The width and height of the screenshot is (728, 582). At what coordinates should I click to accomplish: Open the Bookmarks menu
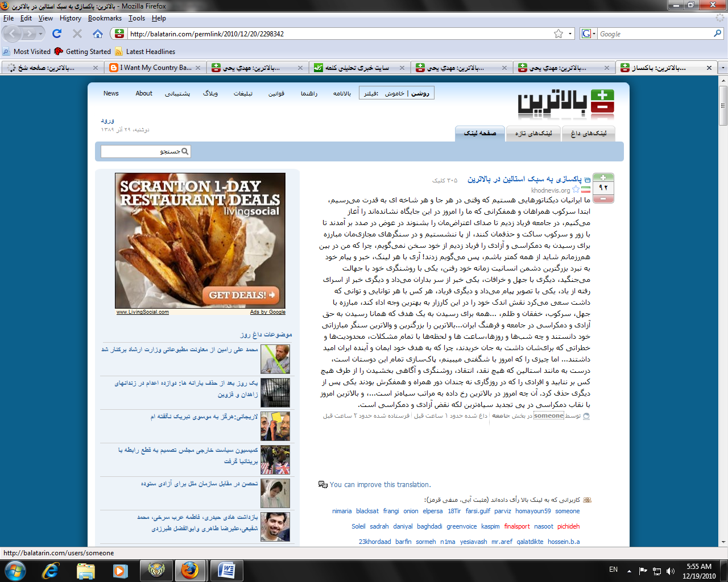tap(105, 18)
